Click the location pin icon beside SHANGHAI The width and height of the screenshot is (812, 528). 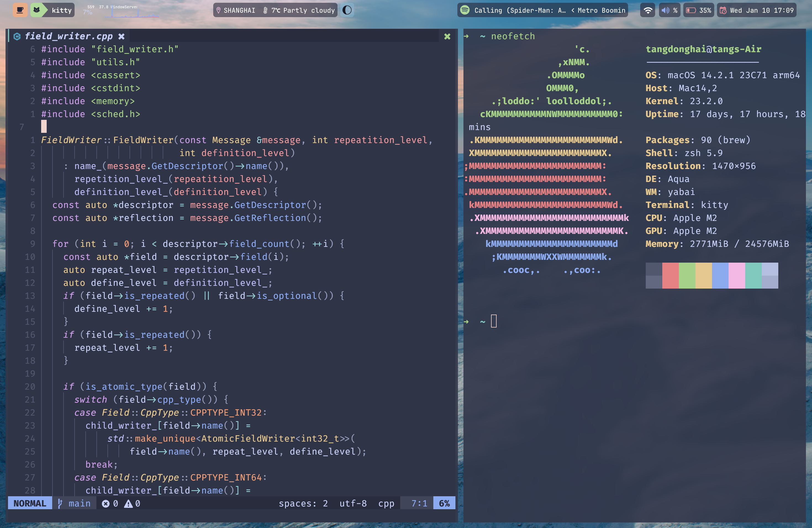click(x=219, y=10)
